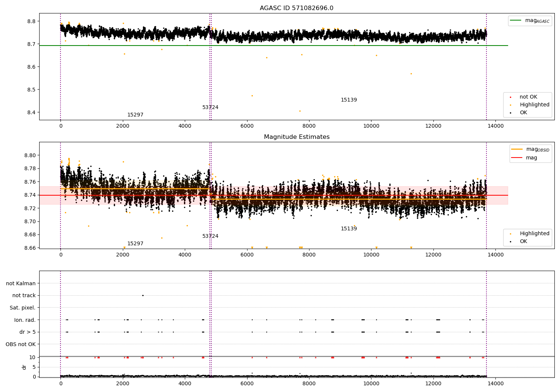Click the 'Magnitude Estimates' plot title
Viewport: 560px width, 392px height.
click(296, 137)
